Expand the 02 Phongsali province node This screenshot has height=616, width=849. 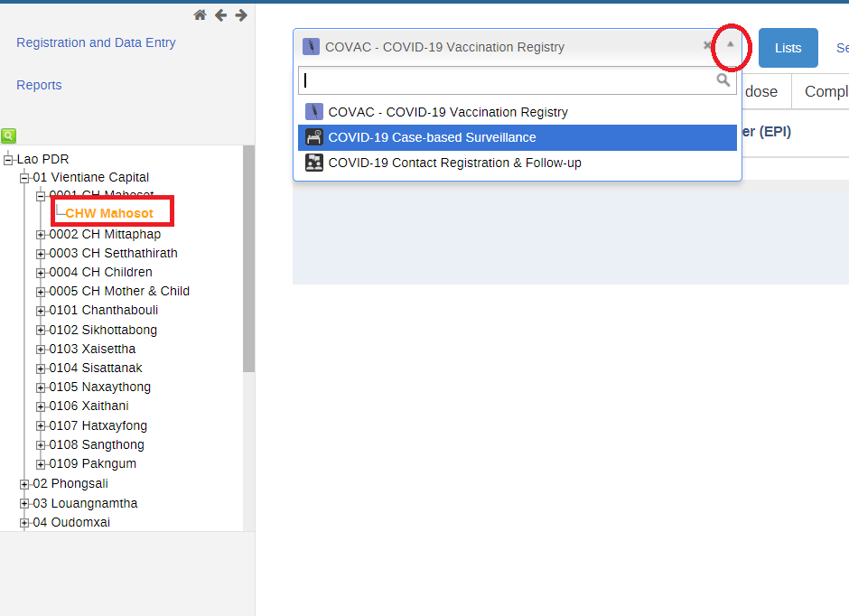pos(23,484)
